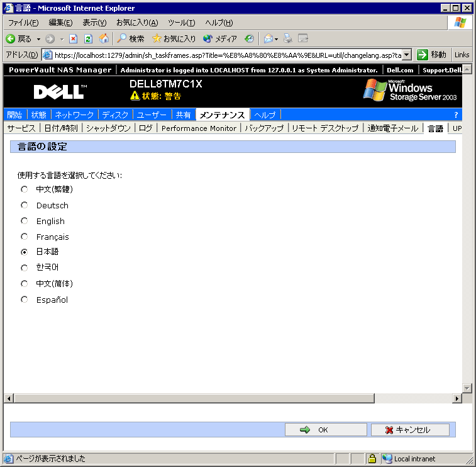
Task: Open Media (メディア) in toolbar
Action: (220, 38)
